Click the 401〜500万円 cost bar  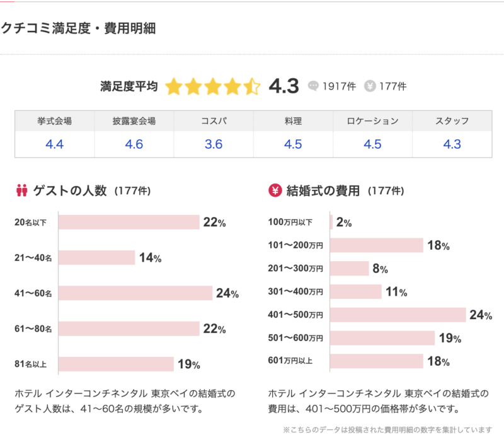(398, 315)
